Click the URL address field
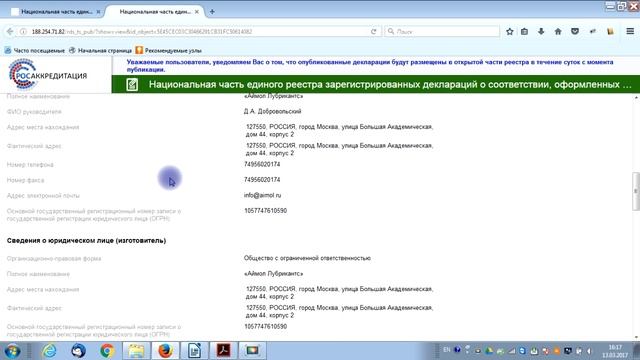 (x=198, y=31)
